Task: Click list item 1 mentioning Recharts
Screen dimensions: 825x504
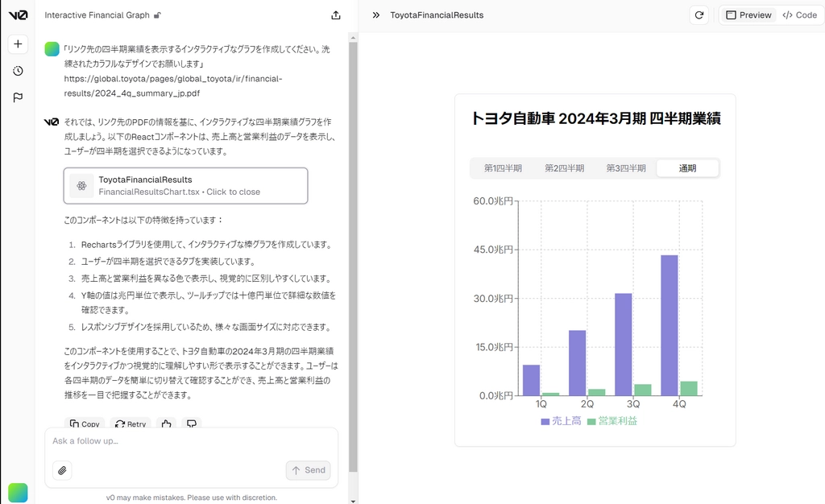Action: [x=207, y=245]
